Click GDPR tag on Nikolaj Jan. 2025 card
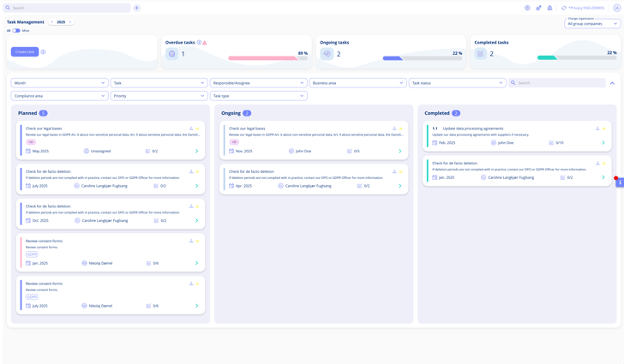 click(x=32, y=254)
